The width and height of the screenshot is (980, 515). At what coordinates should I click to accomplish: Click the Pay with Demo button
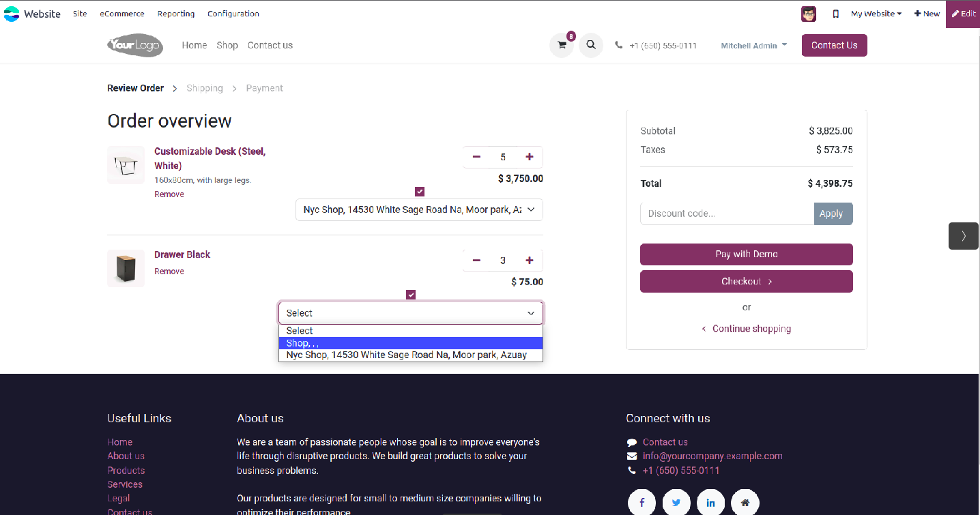point(746,254)
